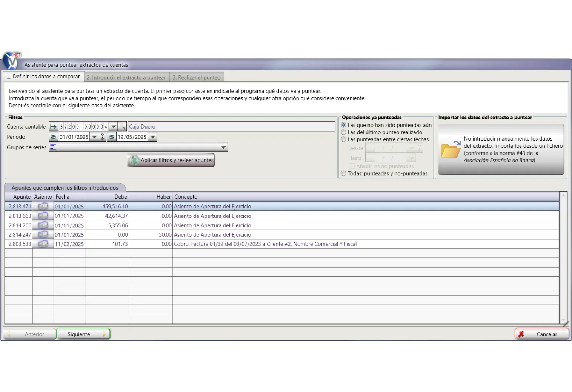Switch to 'Introducir el extracto a puntear' tab
This screenshot has height=392, width=572.
coord(126,77)
